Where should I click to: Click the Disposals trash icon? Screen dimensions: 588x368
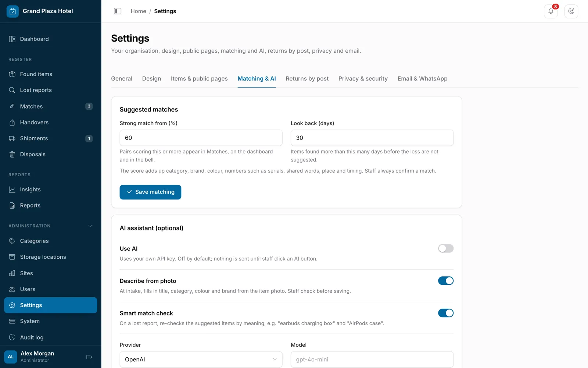[12, 154]
